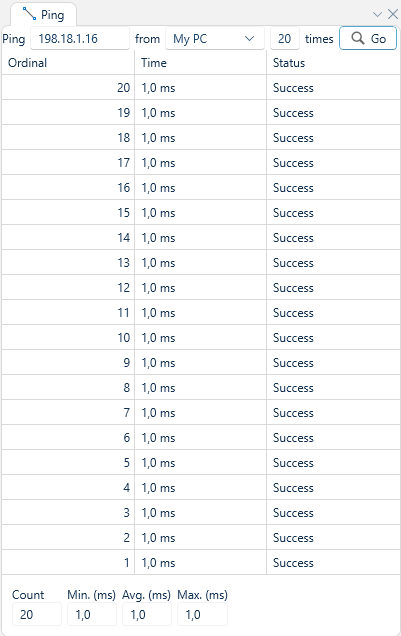Click the Count summary field
This screenshot has width=401, height=636.
coord(36,614)
